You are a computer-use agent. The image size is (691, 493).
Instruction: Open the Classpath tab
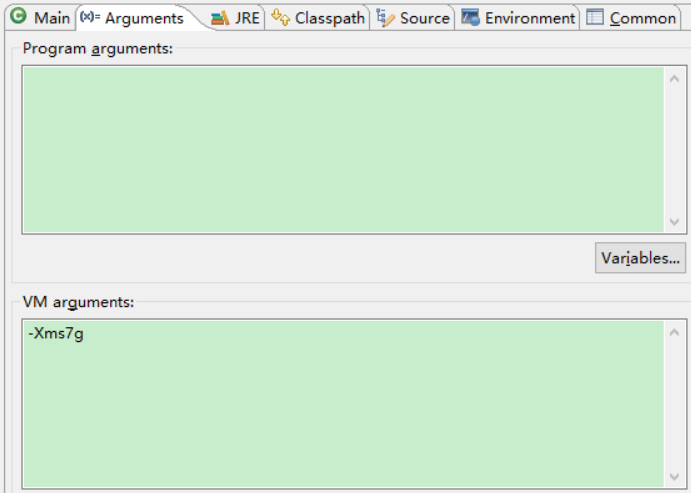tap(317, 18)
